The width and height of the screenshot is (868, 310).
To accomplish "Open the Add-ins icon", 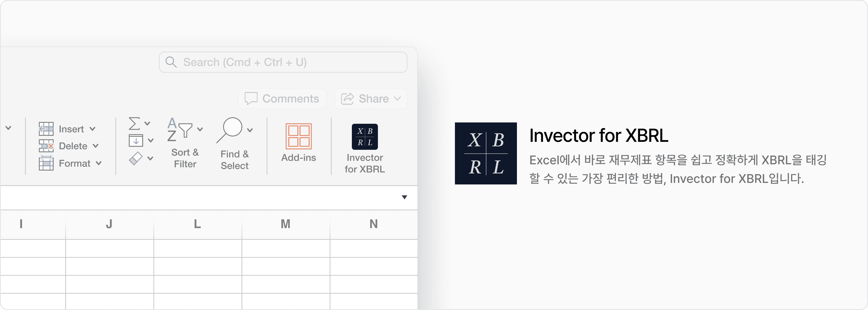I will pyautogui.click(x=299, y=136).
